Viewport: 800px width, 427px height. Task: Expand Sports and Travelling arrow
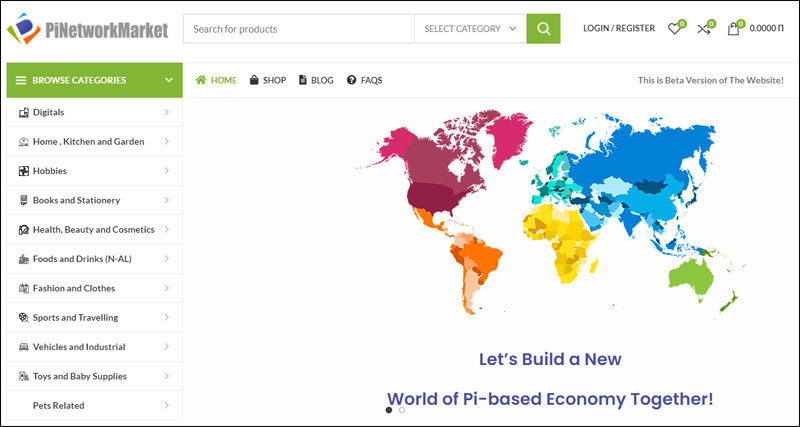point(166,317)
